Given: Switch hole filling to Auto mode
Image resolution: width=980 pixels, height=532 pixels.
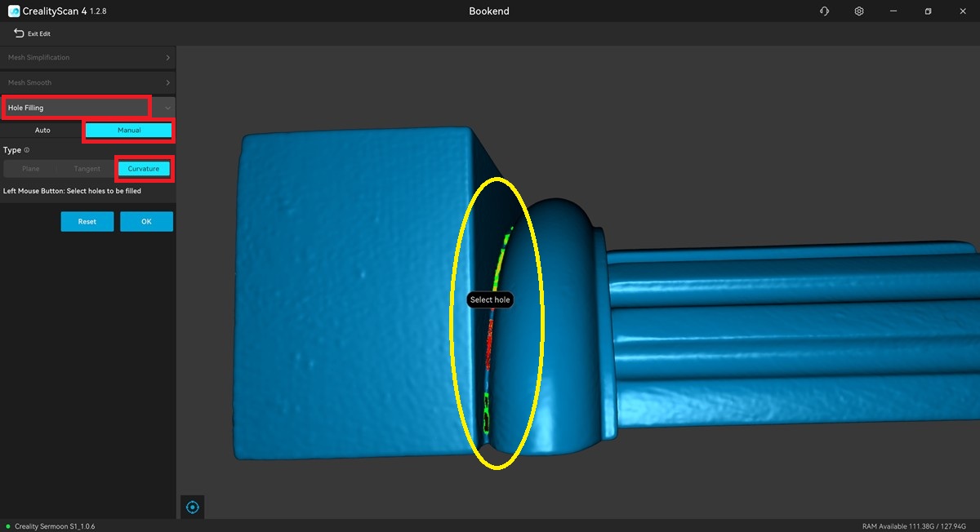Looking at the screenshot, I should (x=42, y=131).
